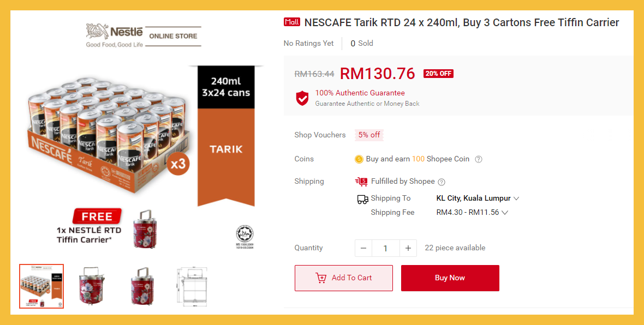Select the third tiffin carrier thumbnail
Viewport: 644px width, 325px height.
(x=141, y=286)
